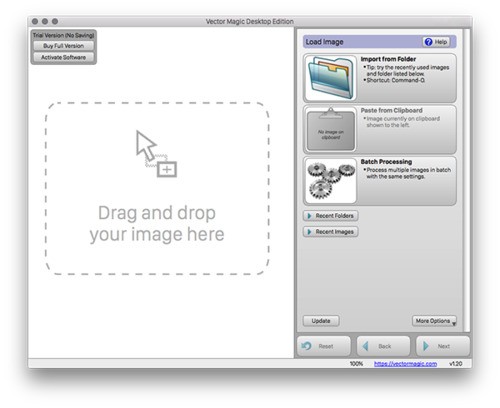Click the right panel vertical scrollbar
Screen dimensions: 500x408
coord(467,180)
